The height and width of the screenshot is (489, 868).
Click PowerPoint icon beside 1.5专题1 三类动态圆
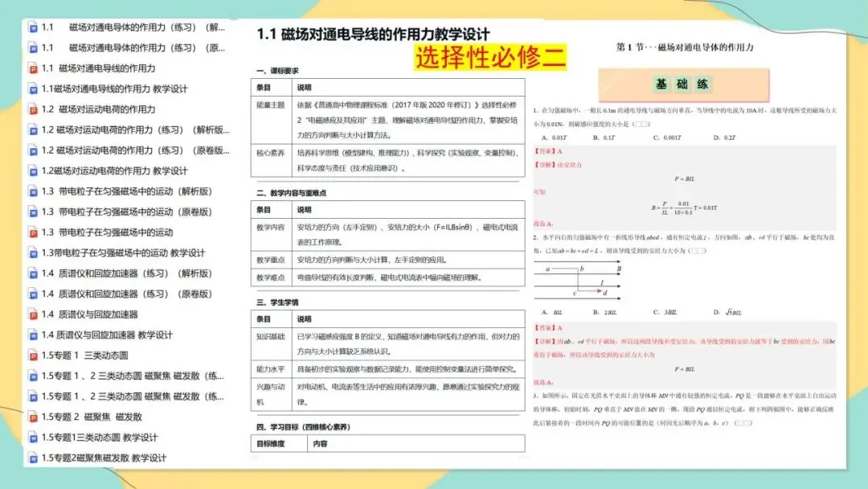pyautogui.click(x=33, y=355)
